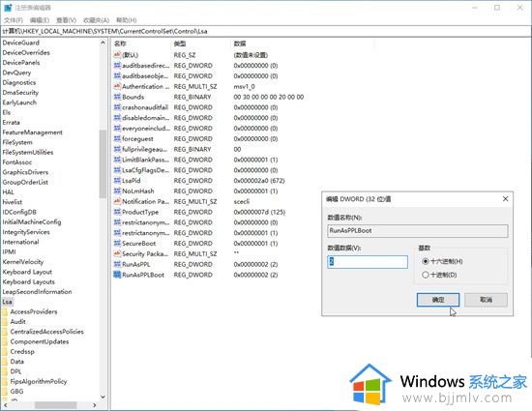Click the Bounds data 00 30 00 00
This screenshot has width=532, height=411.
269,97
